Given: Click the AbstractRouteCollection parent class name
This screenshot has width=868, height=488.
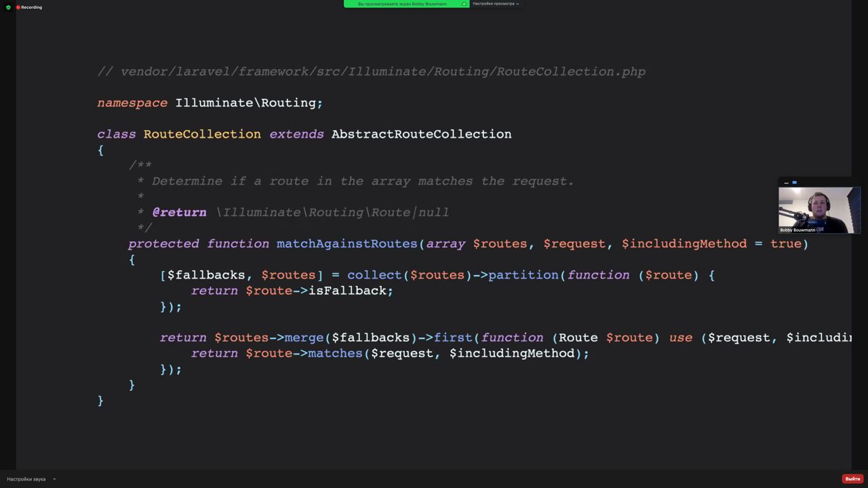Looking at the screenshot, I should pos(421,134).
